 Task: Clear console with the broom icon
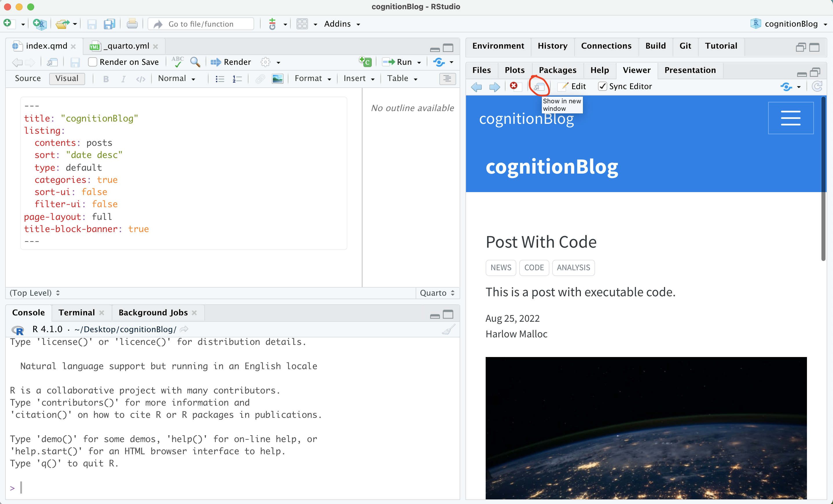[448, 329]
